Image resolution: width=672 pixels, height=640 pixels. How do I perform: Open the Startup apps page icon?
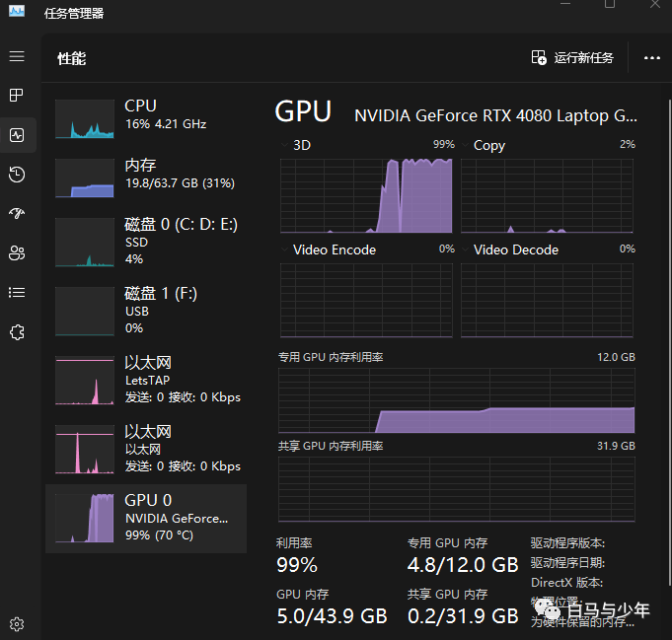click(17, 213)
